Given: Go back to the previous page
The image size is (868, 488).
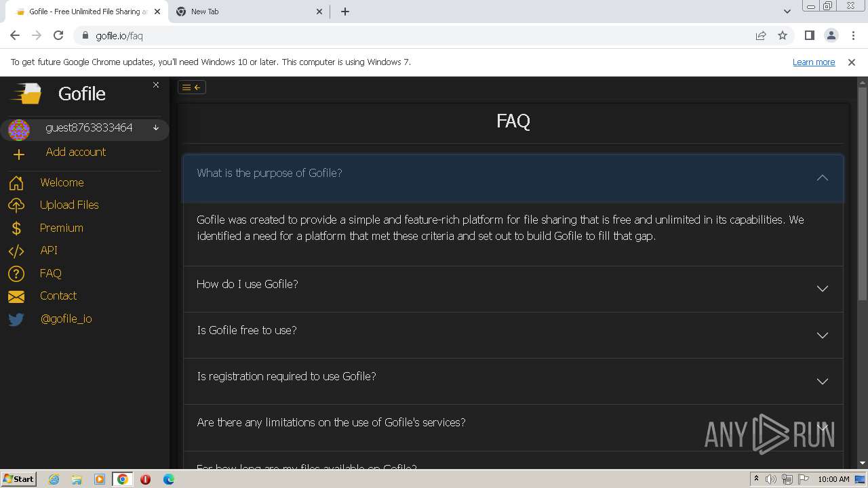Looking at the screenshot, I should [x=15, y=35].
